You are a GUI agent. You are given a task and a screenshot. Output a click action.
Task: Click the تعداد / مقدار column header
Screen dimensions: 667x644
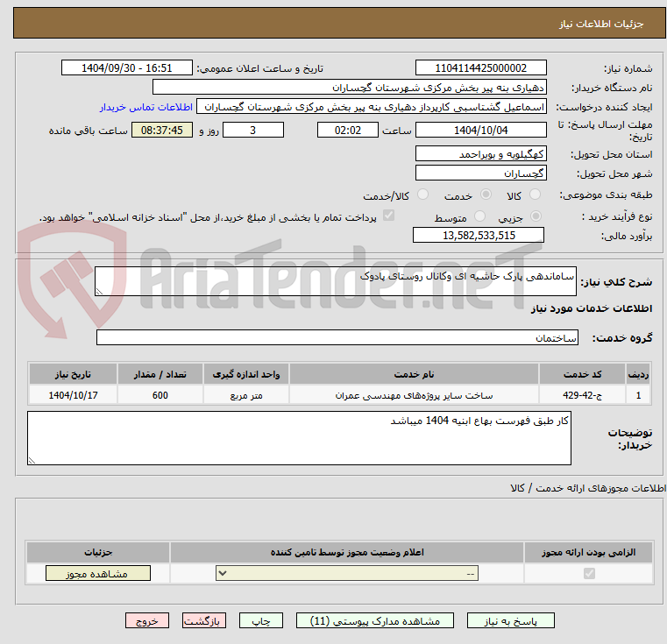click(x=160, y=374)
